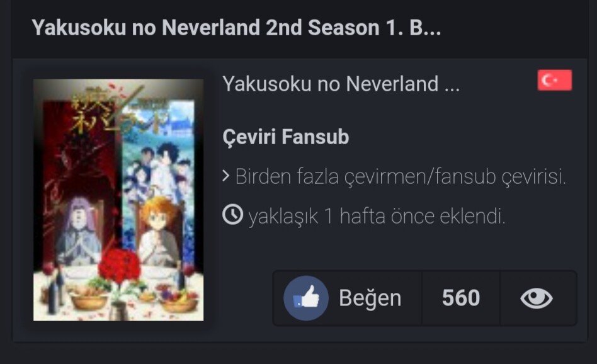Click the 560 likes counter
The height and width of the screenshot is (364, 597).
[461, 298]
